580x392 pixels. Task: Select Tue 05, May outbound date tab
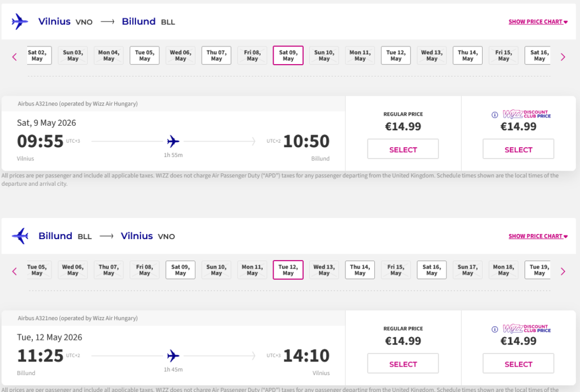coord(144,56)
